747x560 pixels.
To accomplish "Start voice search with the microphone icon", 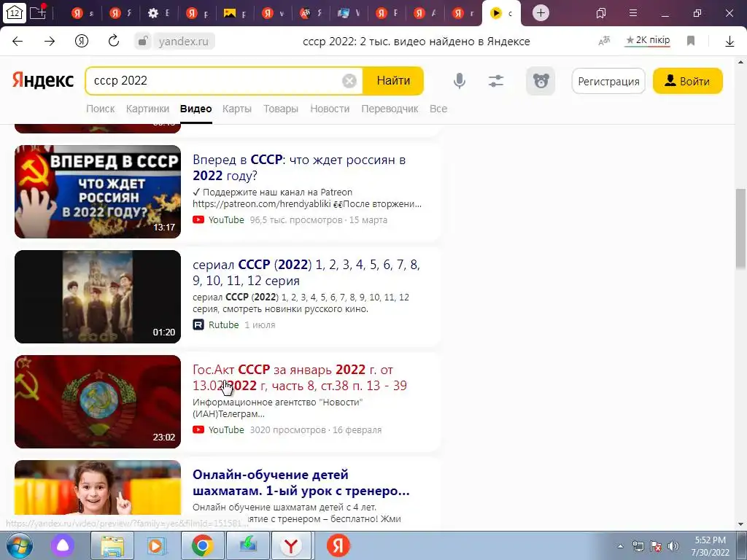I will point(460,81).
